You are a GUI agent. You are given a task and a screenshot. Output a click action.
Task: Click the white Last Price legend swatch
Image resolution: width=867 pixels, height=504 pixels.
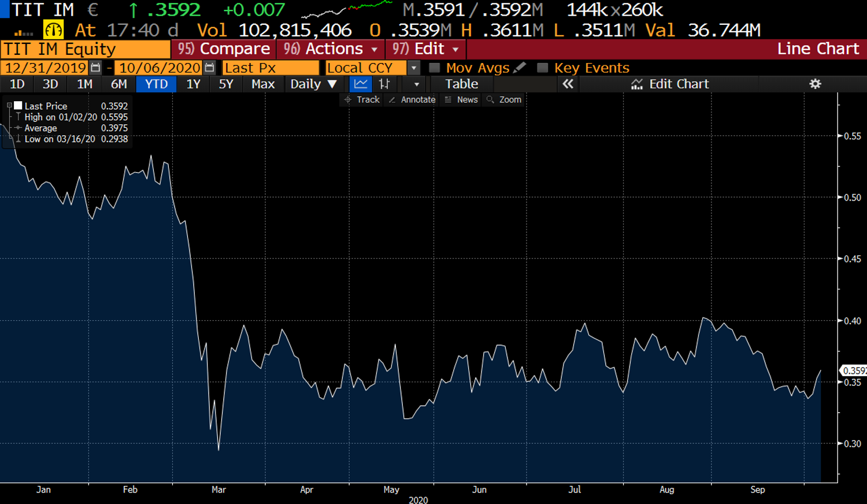click(18, 106)
